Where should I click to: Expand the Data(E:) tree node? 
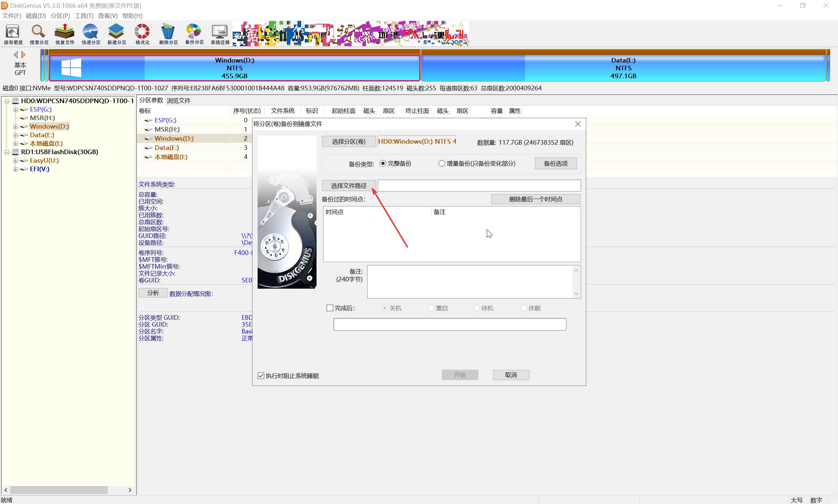point(15,135)
